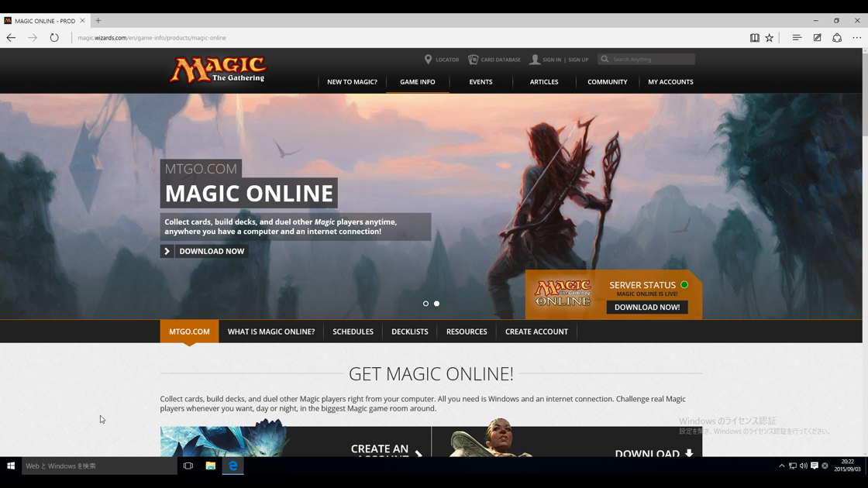The image size is (868, 488).
Task: Select the first carousel slide dot
Action: 425,304
